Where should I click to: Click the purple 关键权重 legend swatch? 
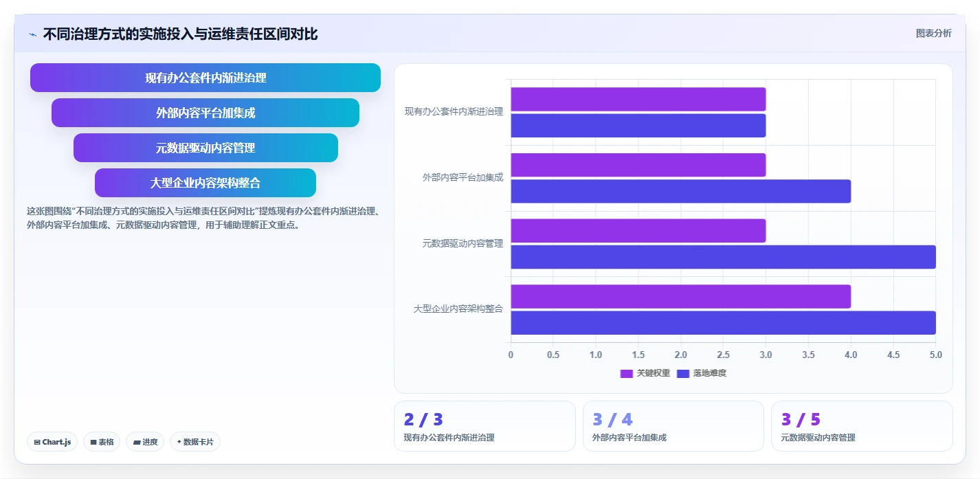[627, 373]
